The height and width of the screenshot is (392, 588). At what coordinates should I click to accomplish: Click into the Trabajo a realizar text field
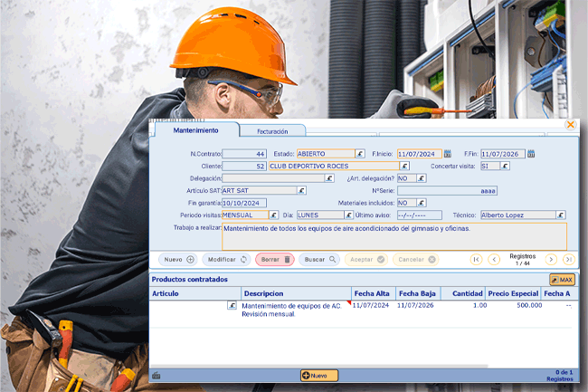[394, 235]
